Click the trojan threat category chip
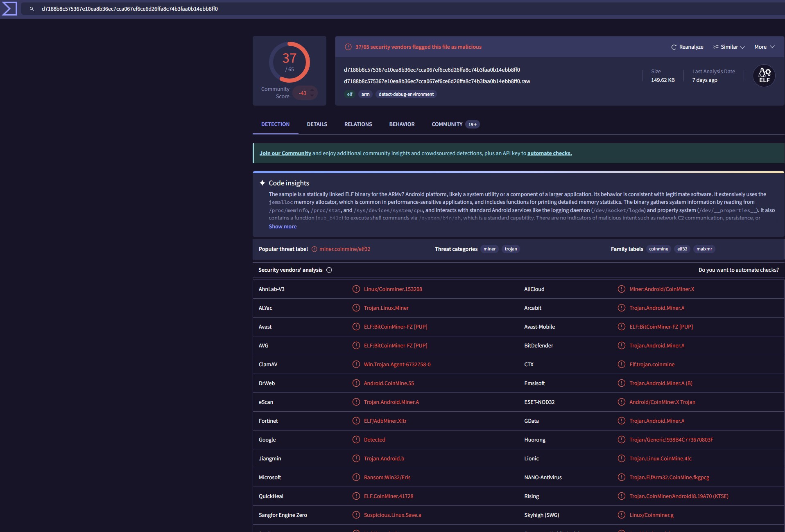Screen dimensions: 785x532 coord(511,249)
